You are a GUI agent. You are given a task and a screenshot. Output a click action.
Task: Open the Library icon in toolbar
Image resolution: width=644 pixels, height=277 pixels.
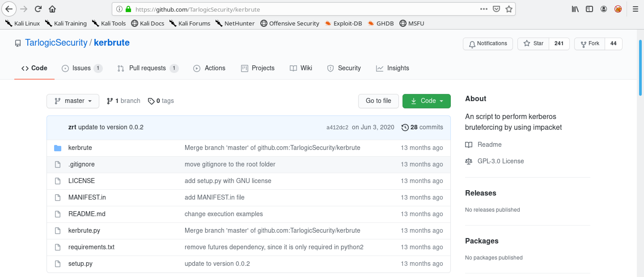coord(575,9)
